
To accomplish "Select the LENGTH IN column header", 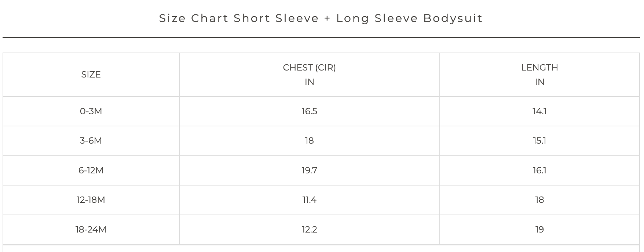I will [x=539, y=75].
